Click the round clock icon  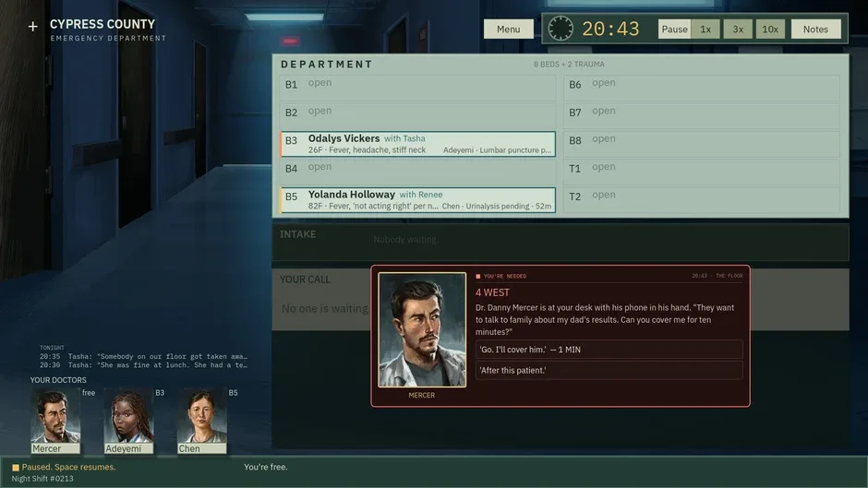pyautogui.click(x=561, y=29)
